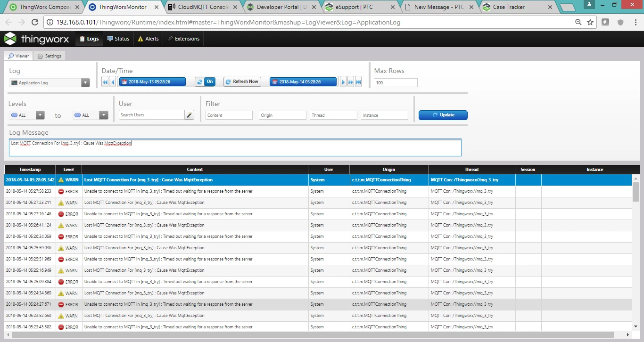The height and width of the screenshot is (342, 644).
Task: Focus the Origin filter field
Action: (x=282, y=115)
